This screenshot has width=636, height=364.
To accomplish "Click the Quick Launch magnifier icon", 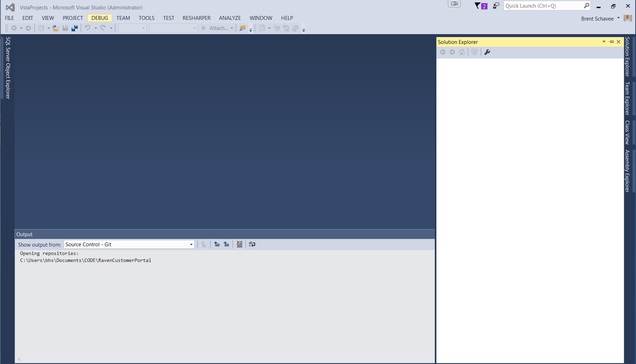I will [586, 6].
